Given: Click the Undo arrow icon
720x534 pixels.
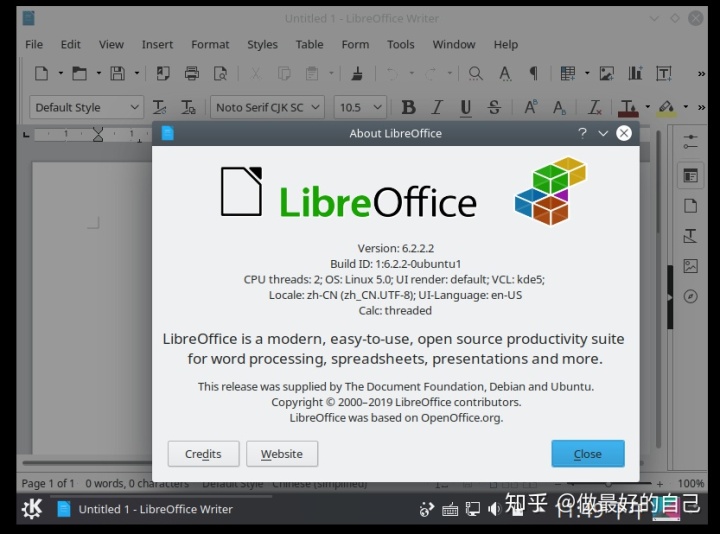Looking at the screenshot, I should (392, 73).
